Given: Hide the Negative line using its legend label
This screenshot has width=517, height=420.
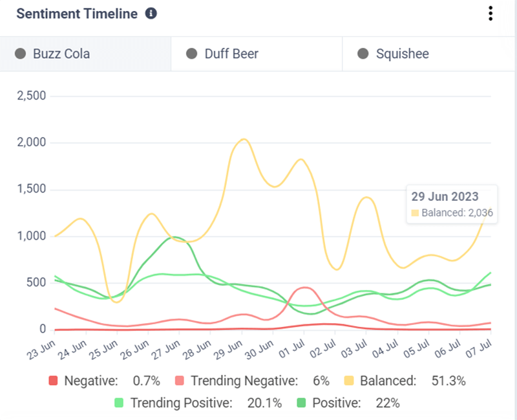Looking at the screenshot, I should tap(92, 381).
